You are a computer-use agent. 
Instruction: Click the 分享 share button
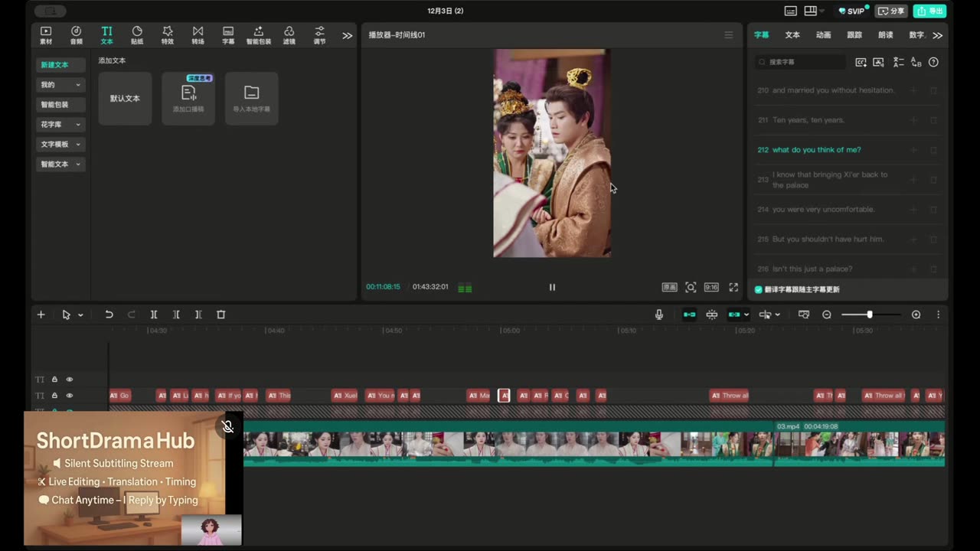tap(891, 11)
